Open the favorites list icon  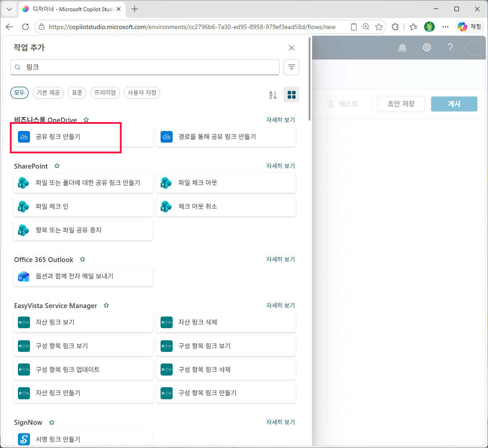[413, 27]
